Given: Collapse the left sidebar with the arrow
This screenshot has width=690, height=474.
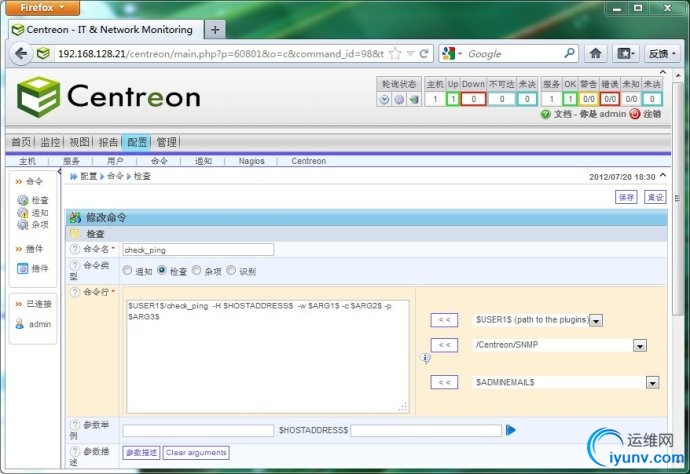Looking at the screenshot, I should [59, 171].
